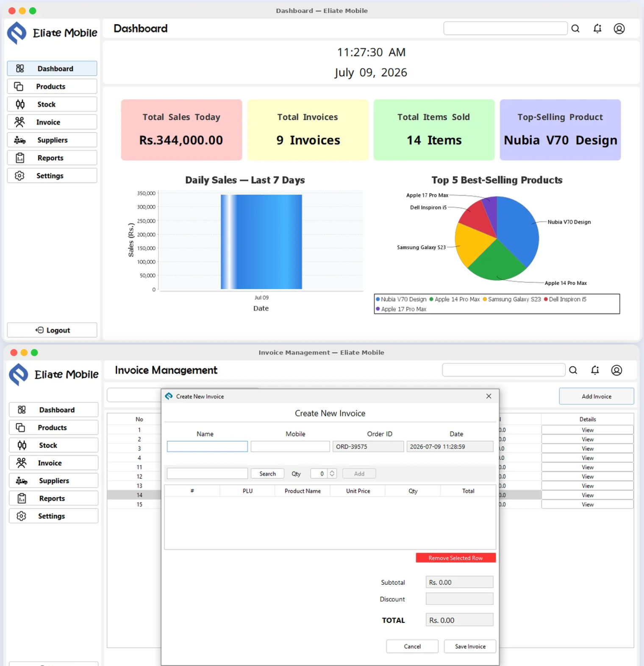Viewport: 644px width, 666px height.
Task: Click search magnifier icon in Dashboard window
Action: coord(575,28)
